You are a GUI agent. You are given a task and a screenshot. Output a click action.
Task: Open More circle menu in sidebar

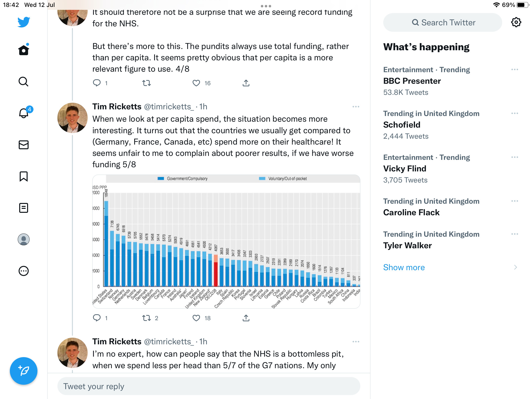[x=24, y=271]
